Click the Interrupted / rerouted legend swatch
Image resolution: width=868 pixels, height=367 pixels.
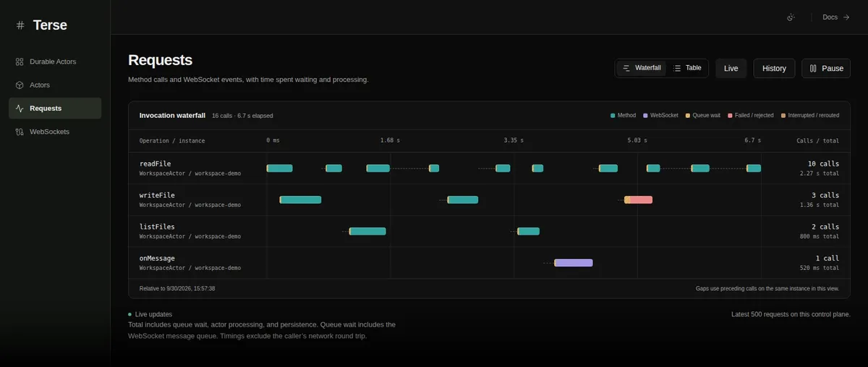[782, 116]
